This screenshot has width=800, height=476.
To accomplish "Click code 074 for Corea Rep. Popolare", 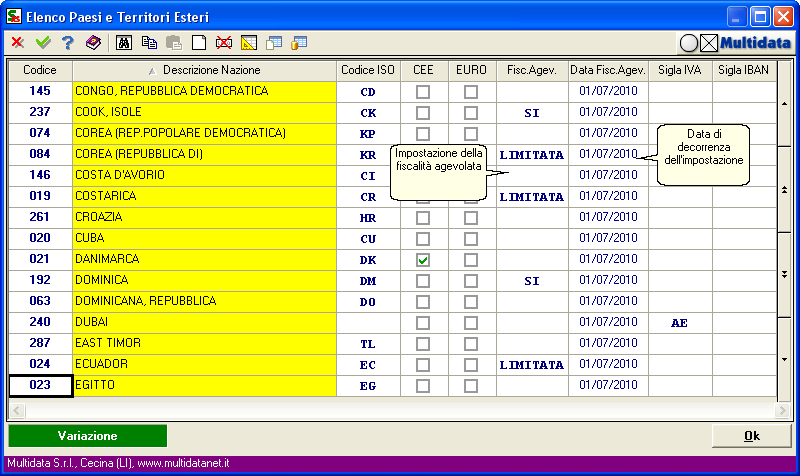I will coord(40,133).
